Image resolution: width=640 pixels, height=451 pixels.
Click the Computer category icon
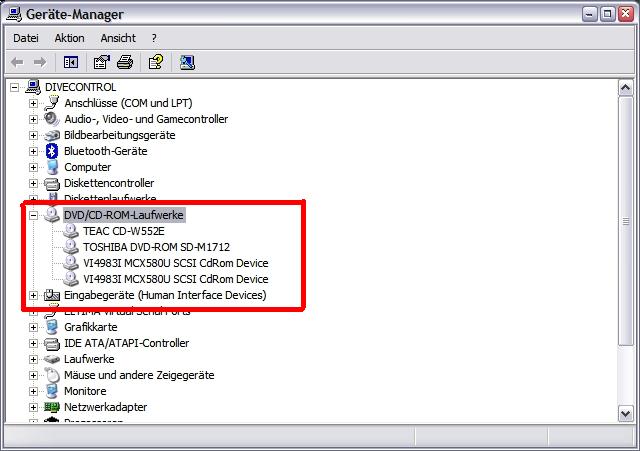point(52,167)
